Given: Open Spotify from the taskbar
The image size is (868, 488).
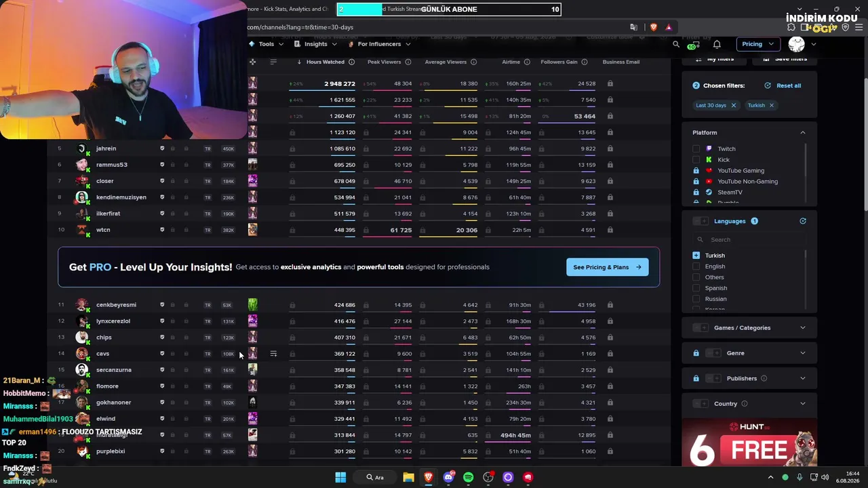Looking at the screenshot, I should pos(468,477).
